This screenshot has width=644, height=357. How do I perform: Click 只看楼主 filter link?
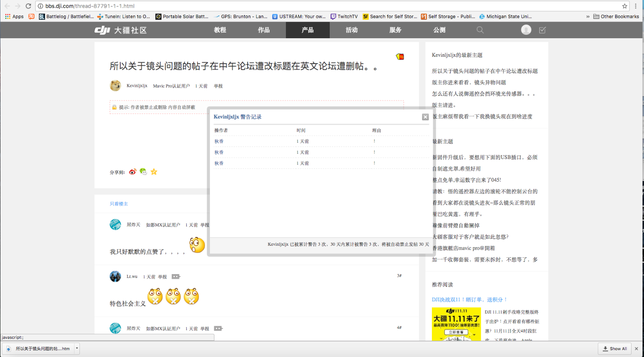119,204
